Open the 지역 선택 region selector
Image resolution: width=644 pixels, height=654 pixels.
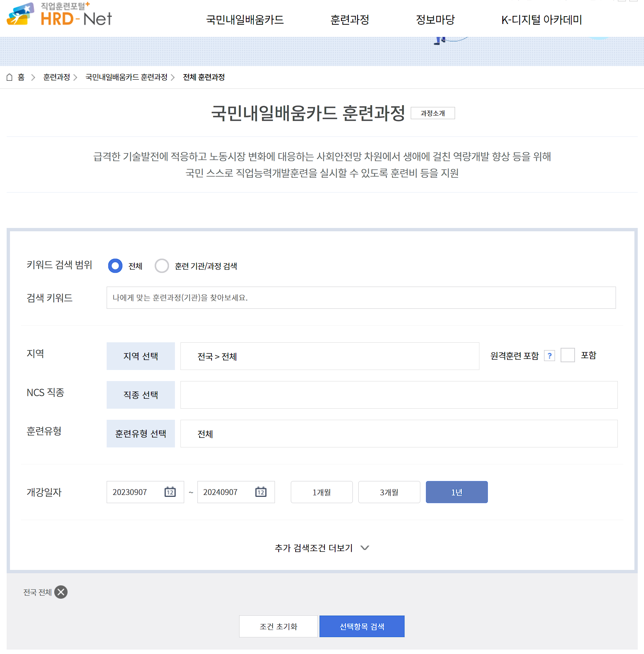[x=141, y=356]
